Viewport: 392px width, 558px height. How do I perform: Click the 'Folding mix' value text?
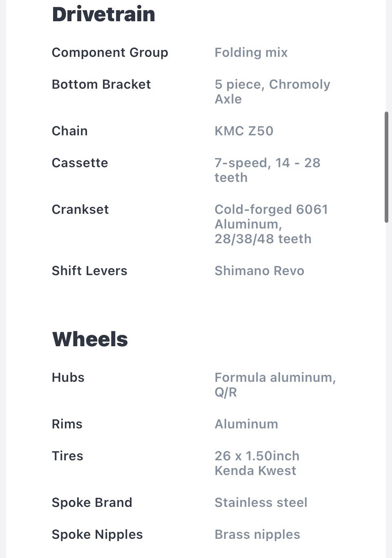(x=251, y=52)
